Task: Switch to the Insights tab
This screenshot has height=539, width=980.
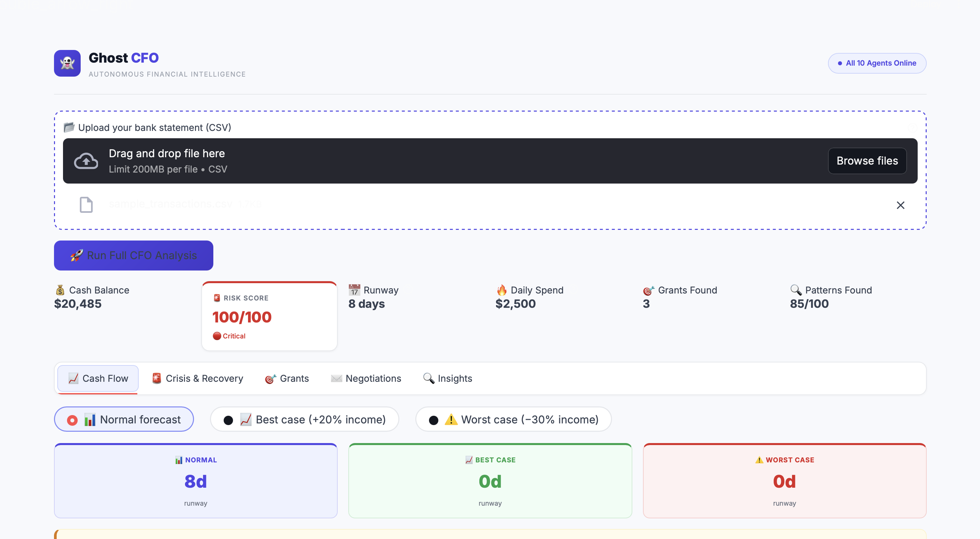Action: pyautogui.click(x=447, y=378)
